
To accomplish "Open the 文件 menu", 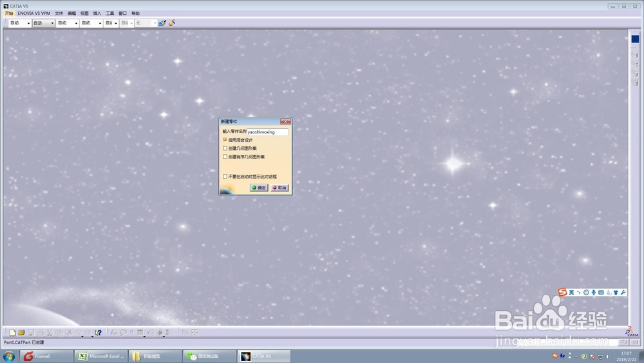I will pos(59,13).
